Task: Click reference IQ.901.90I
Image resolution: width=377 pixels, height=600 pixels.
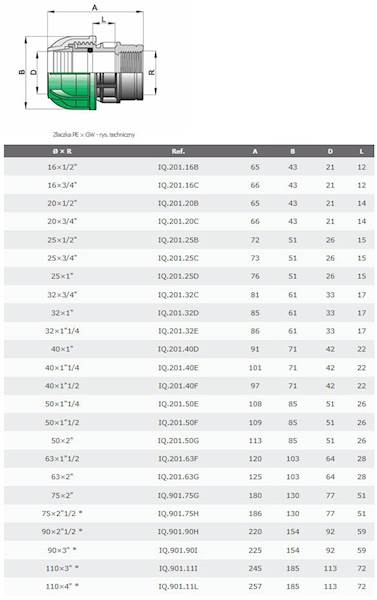Action: click(178, 550)
